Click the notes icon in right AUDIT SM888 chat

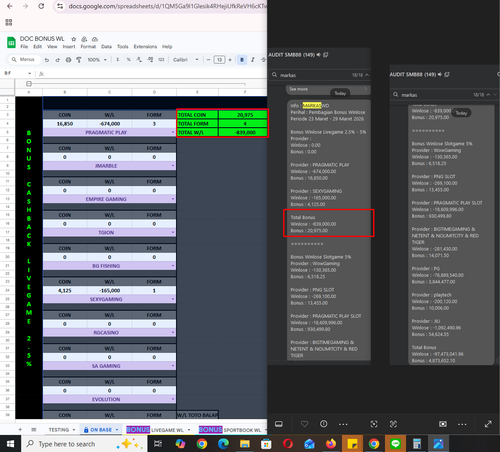[447, 74]
